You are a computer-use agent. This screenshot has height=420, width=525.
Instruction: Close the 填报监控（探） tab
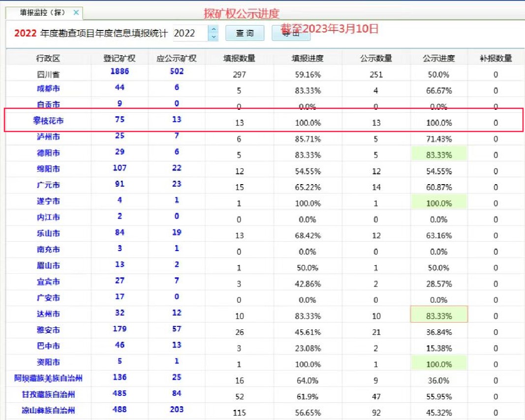coord(76,12)
